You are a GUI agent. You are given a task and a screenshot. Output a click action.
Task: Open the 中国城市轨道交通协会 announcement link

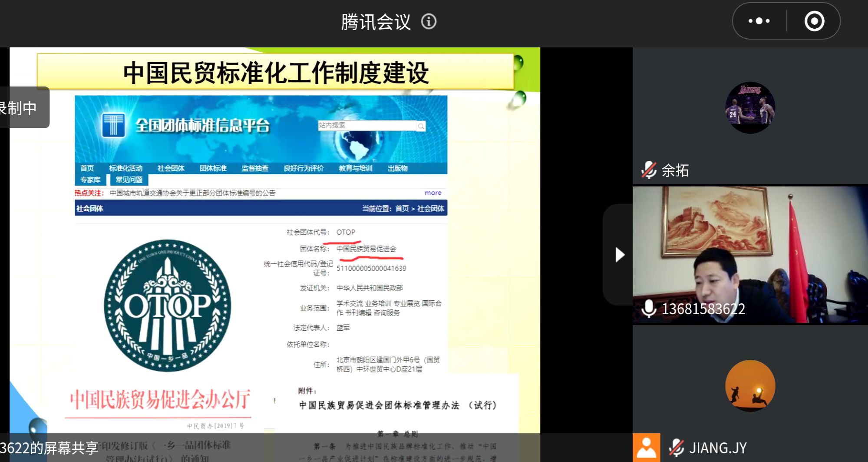click(192, 193)
